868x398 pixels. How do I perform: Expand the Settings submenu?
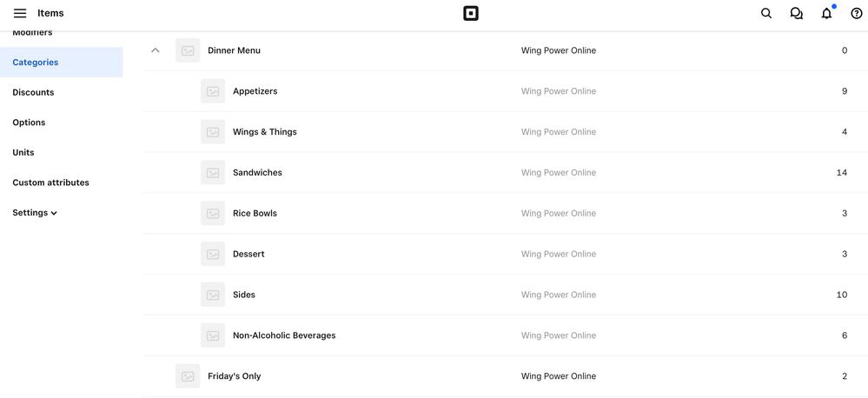[35, 213]
